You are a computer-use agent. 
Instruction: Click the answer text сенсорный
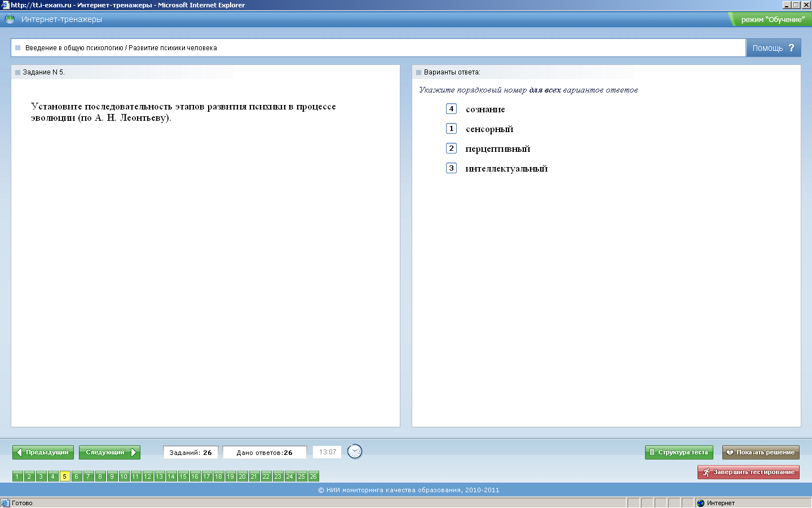tap(489, 129)
